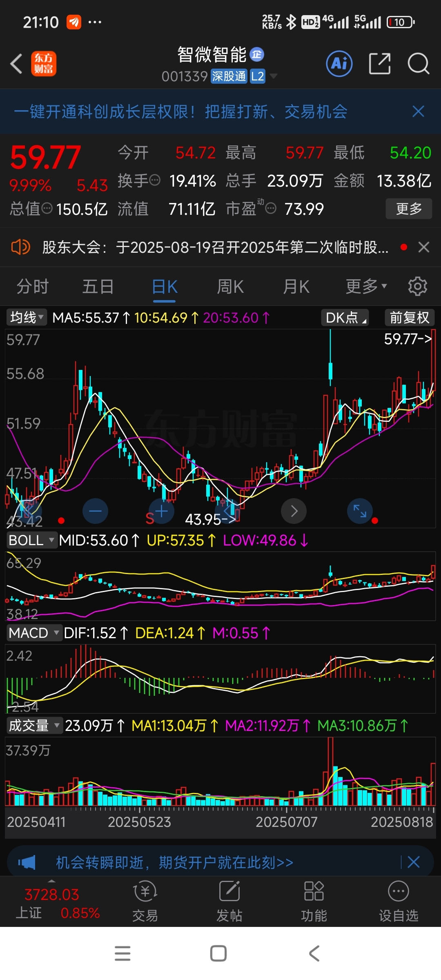Tap the 43.95-> low price label on chart
This screenshot has height=980, width=441.
pyautogui.click(x=211, y=519)
